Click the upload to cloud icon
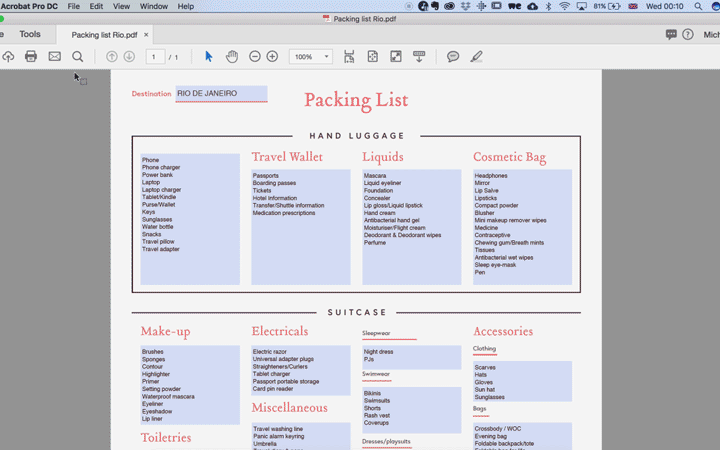720x450 pixels. 8,56
